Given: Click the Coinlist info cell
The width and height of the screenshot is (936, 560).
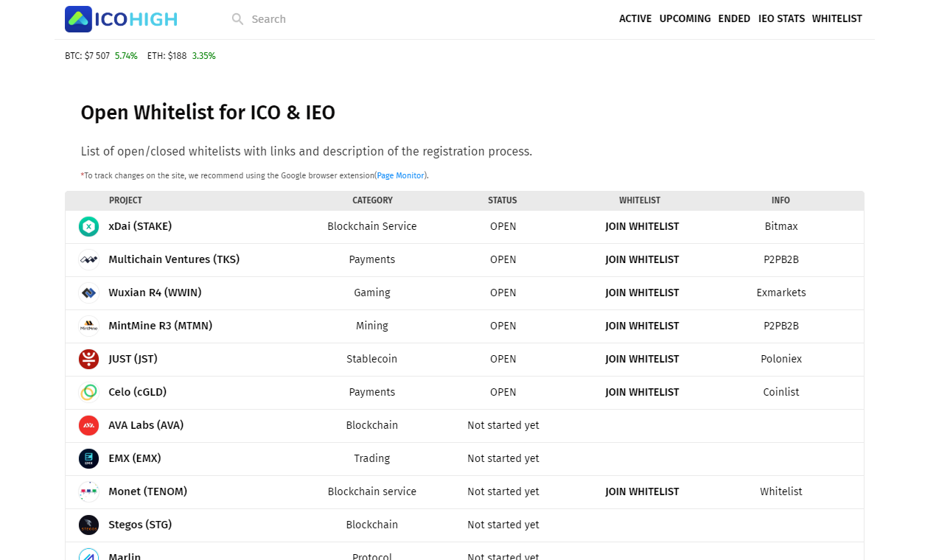Looking at the screenshot, I should click(x=781, y=393).
